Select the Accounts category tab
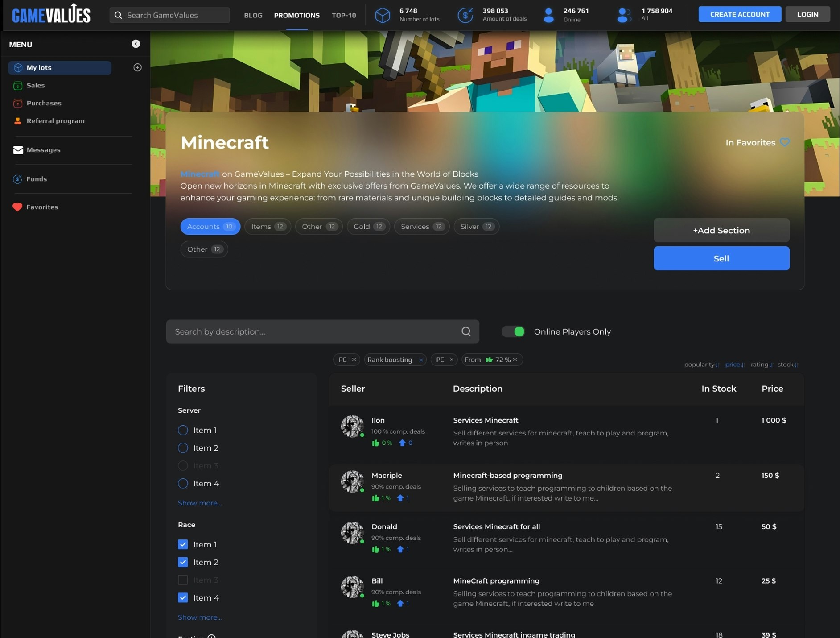The height and width of the screenshot is (638, 840). (x=210, y=227)
